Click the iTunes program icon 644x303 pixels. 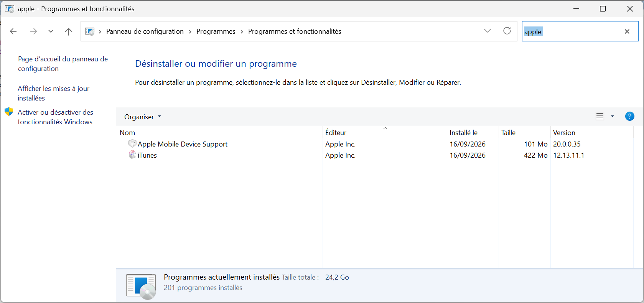point(132,155)
